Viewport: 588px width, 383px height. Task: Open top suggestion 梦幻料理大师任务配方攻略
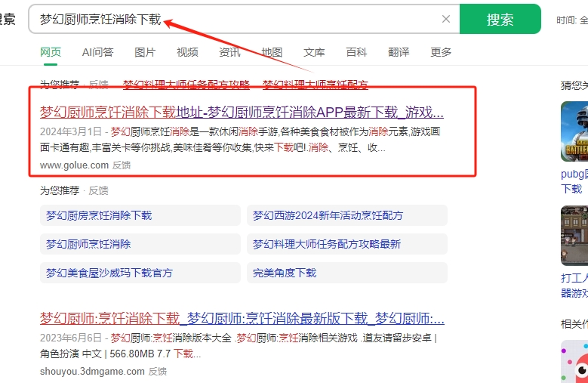click(186, 85)
